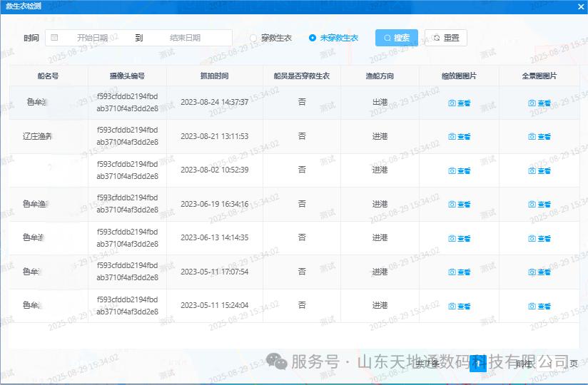The width and height of the screenshot is (588, 385).
Task: Click the 全景图图片 column header
Action: [539, 76]
